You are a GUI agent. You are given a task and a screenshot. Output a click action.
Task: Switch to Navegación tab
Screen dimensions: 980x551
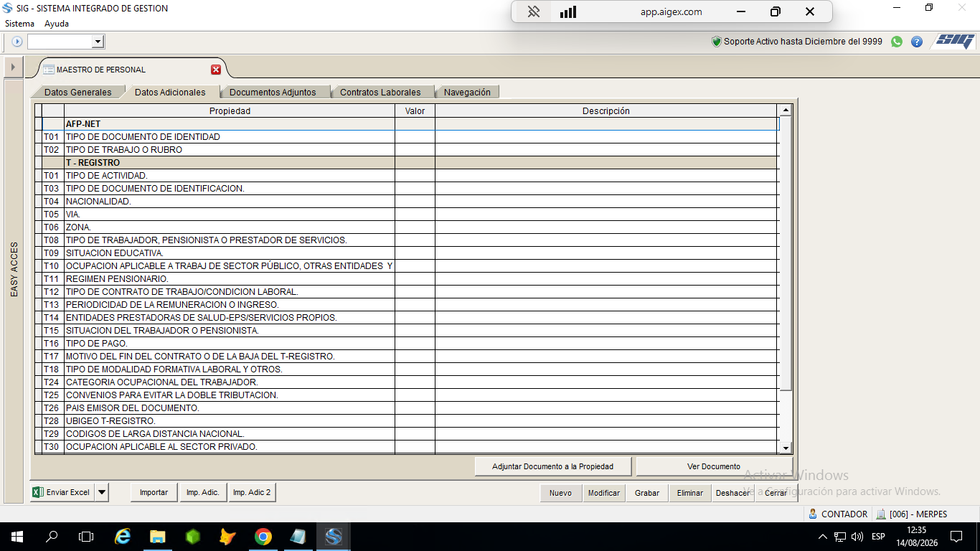pos(467,92)
